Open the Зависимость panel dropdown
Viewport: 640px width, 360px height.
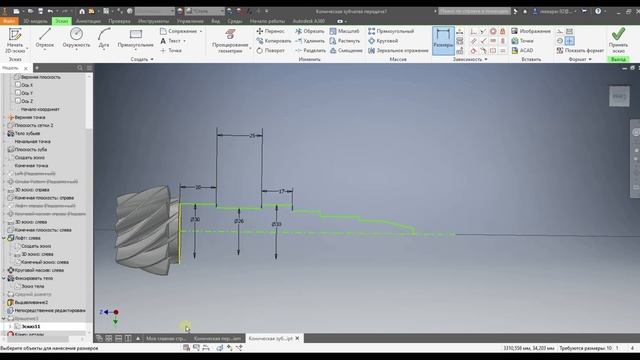pyautogui.click(x=470, y=60)
